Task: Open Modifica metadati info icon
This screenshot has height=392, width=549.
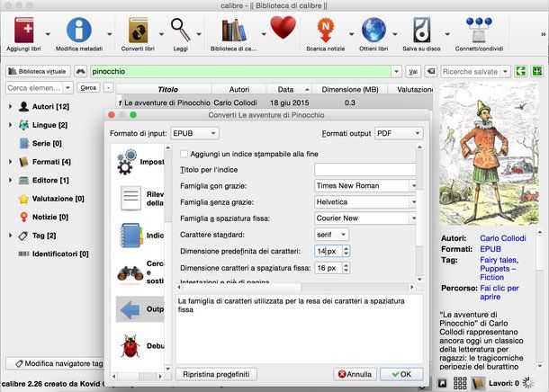Action: pyautogui.click(x=79, y=31)
